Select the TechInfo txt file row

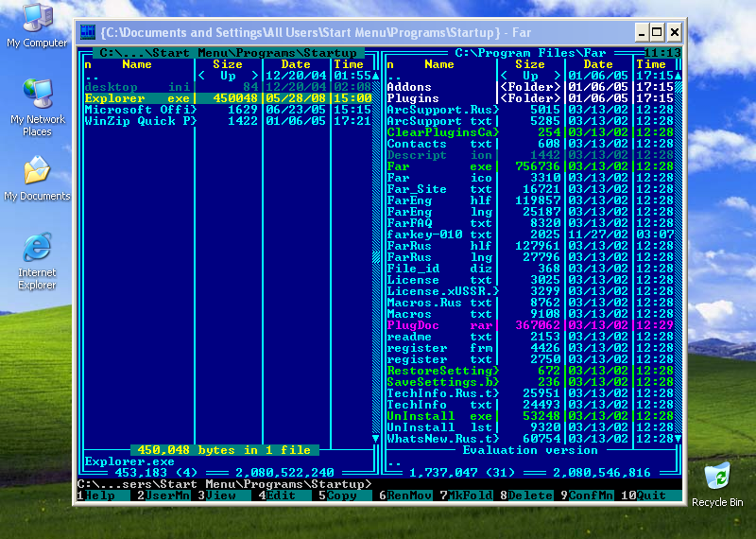530,405
